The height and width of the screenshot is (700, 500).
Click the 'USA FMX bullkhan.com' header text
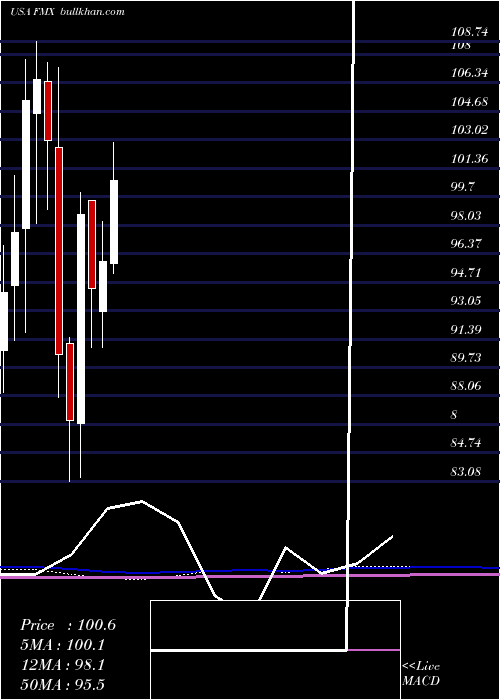(67, 12)
